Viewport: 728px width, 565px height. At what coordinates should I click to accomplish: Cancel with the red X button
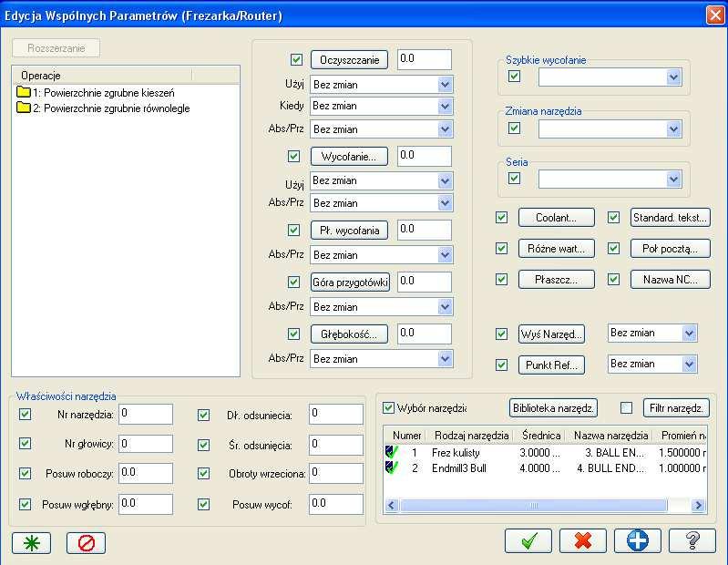583,541
